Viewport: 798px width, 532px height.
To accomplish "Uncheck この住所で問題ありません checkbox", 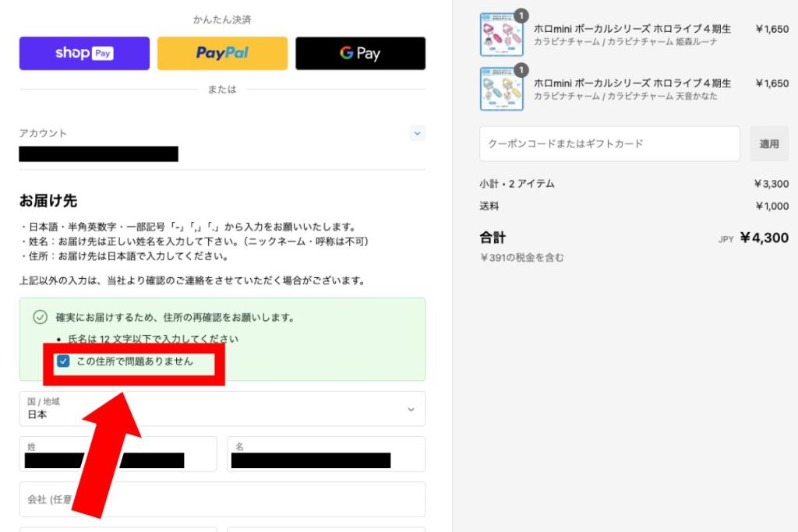I will pos(64,361).
